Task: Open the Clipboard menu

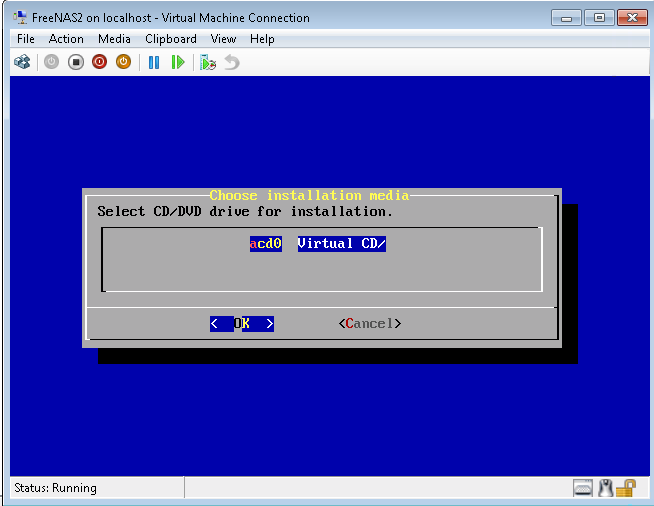Action: tap(171, 39)
